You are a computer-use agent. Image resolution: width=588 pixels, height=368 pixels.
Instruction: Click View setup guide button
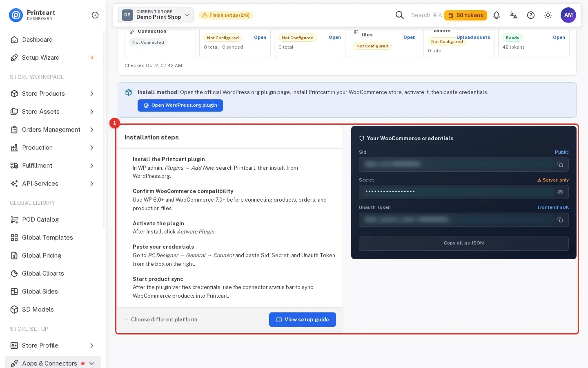(x=303, y=320)
